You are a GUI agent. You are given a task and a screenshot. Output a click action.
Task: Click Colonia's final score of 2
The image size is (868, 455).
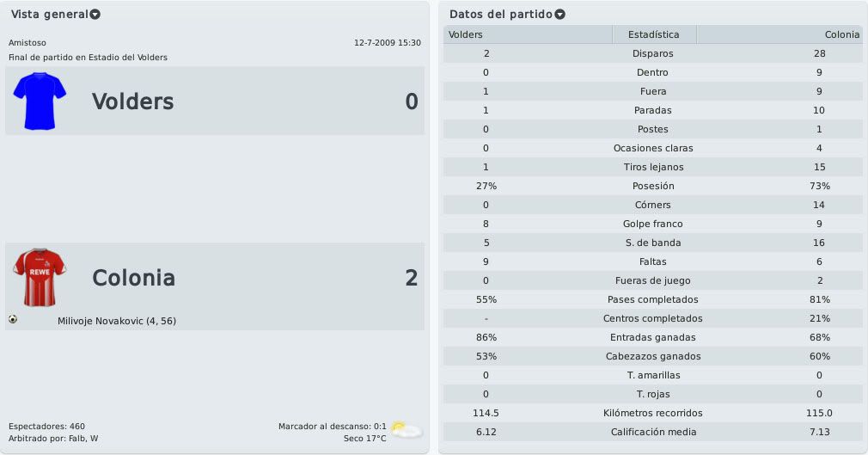412,278
